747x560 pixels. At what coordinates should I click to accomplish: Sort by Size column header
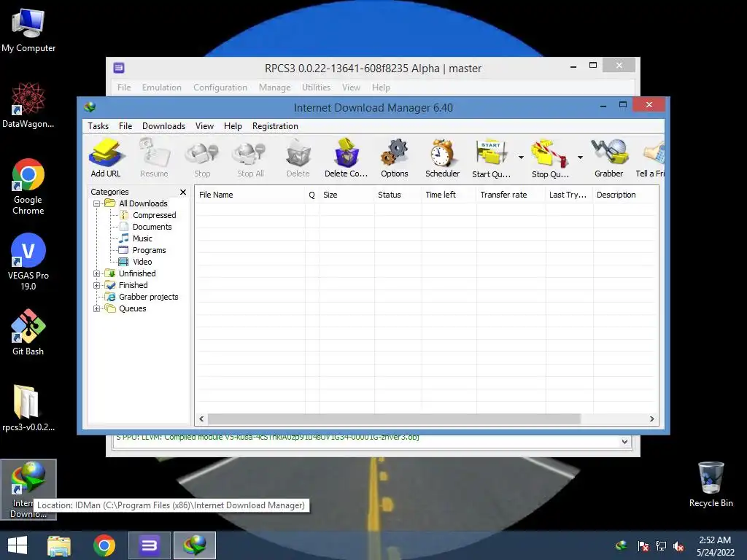coord(347,195)
